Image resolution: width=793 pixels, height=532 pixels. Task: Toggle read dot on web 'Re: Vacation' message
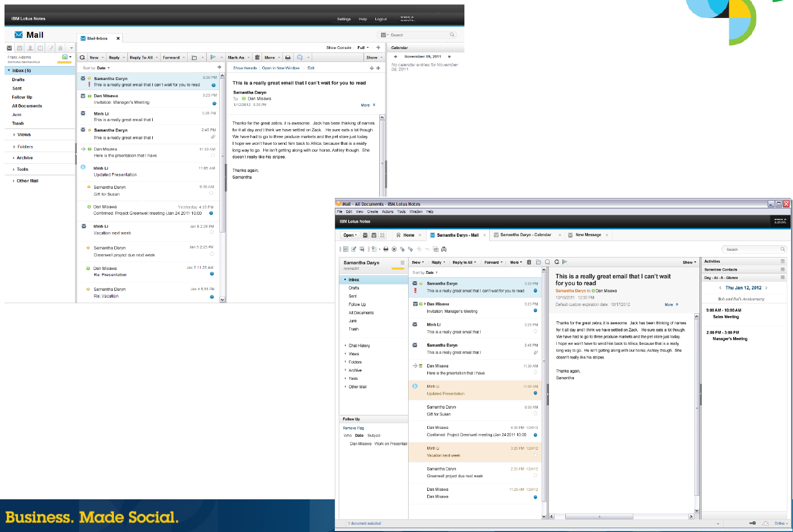coord(211,296)
